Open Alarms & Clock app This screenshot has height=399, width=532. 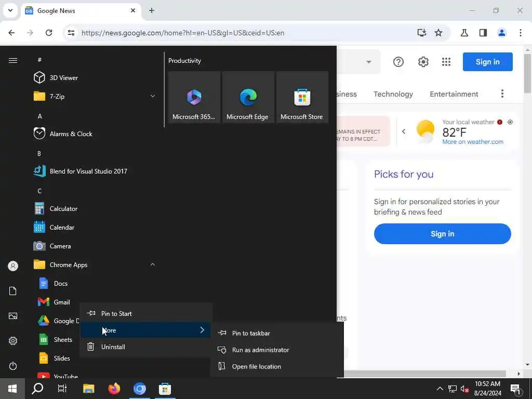tap(95, 134)
